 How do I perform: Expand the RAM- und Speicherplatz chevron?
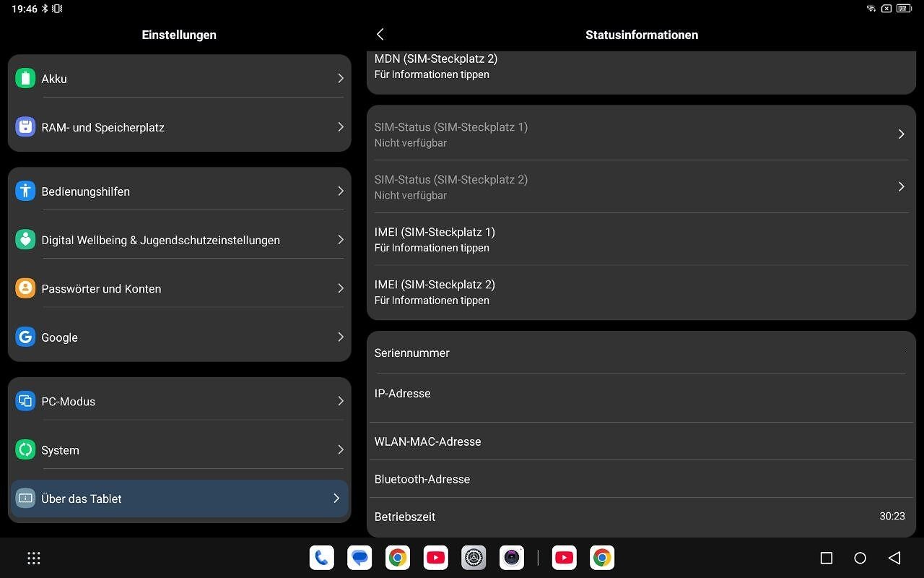pos(341,126)
